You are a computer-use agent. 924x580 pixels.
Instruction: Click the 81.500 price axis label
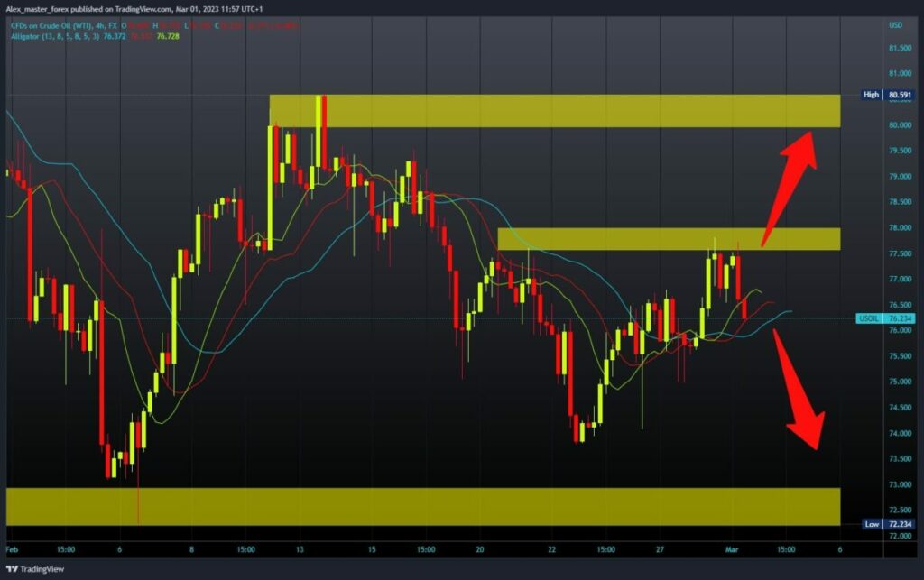[898, 48]
